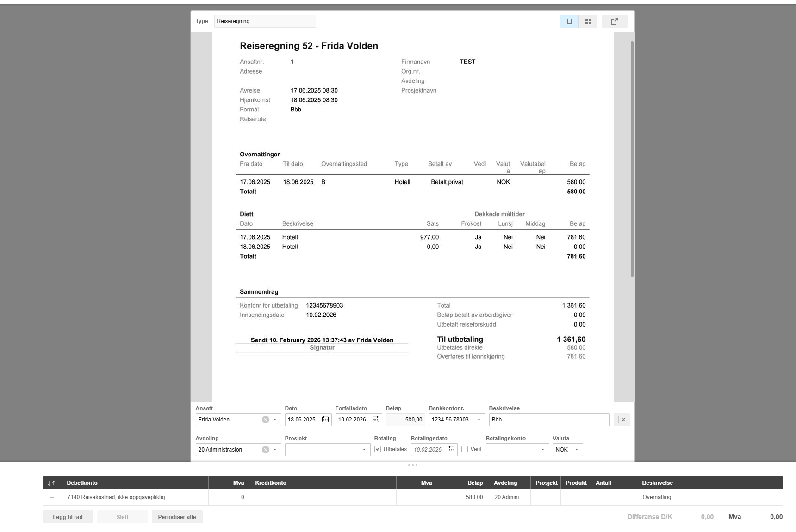
Task: Open the Ansatt dropdown arrow
Action: point(275,420)
